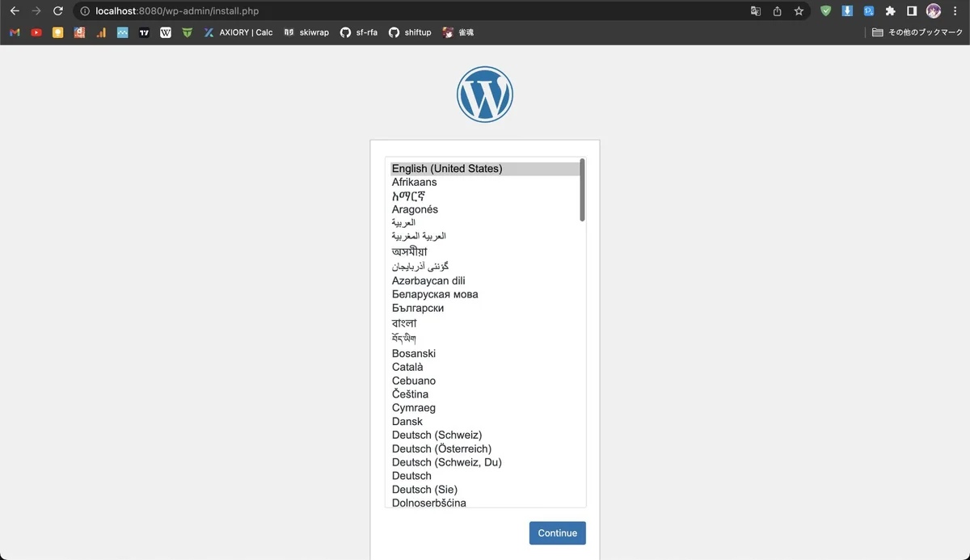Select the Tibetan language entry above Bosanski

coord(485,338)
